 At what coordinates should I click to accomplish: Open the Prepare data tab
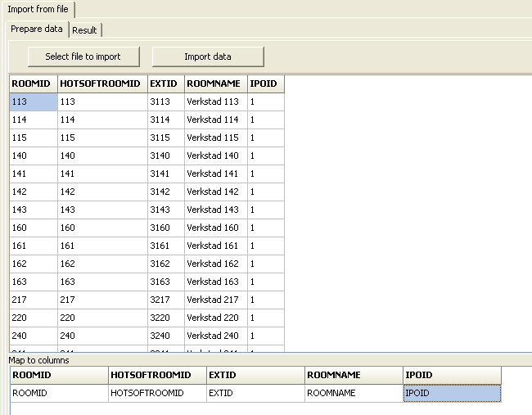click(37, 29)
